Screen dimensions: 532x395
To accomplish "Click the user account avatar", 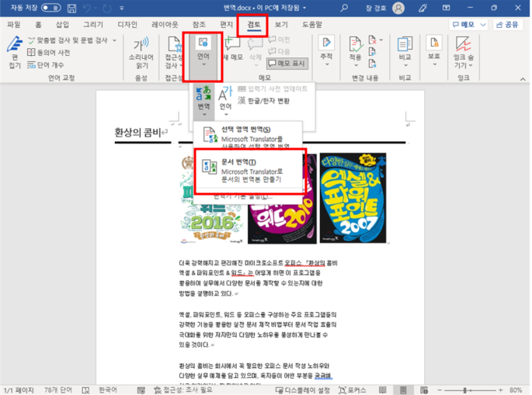I will [398, 8].
